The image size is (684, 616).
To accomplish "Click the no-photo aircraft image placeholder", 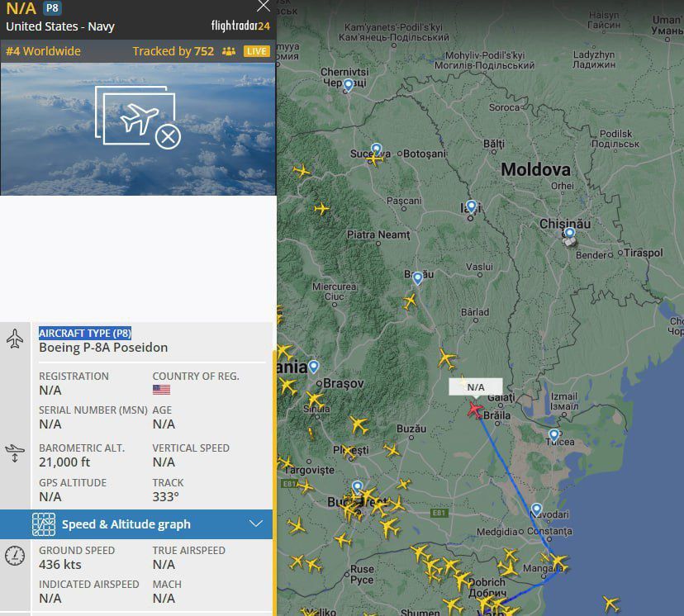I will [138, 118].
